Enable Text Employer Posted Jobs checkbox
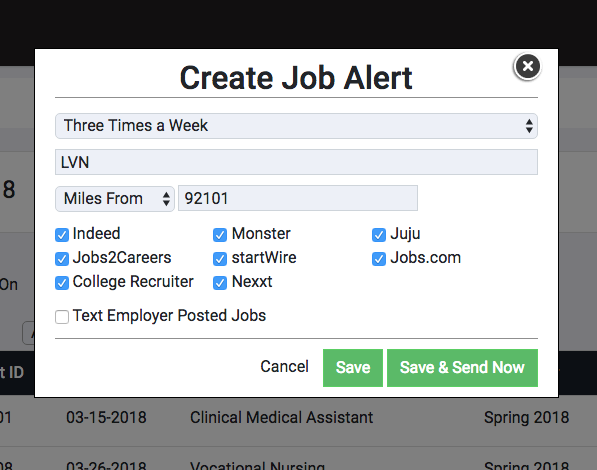The height and width of the screenshot is (470, 597). pyautogui.click(x=62, y=317)
